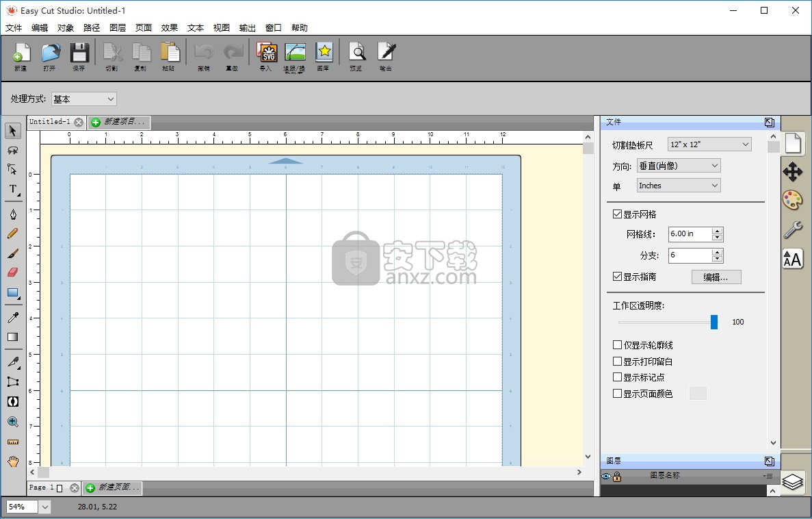Open the 输出 menu

(248, 27)
